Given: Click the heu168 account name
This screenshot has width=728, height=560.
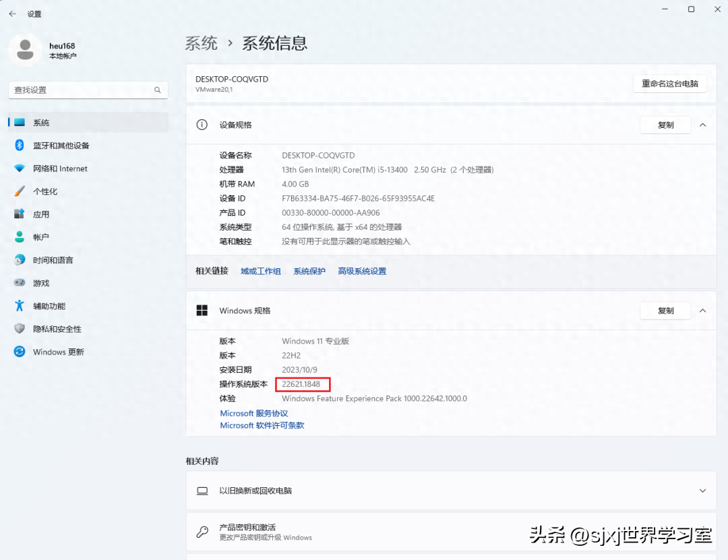Looking at the screenshot, I should [62, 46].
